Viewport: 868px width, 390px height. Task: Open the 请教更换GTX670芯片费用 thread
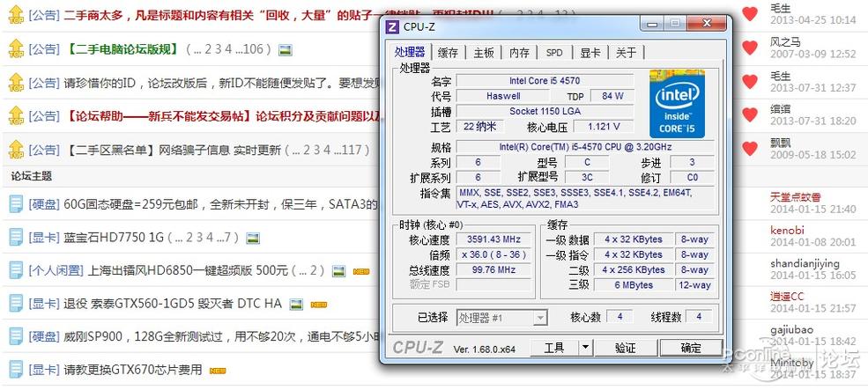[133, 370]
